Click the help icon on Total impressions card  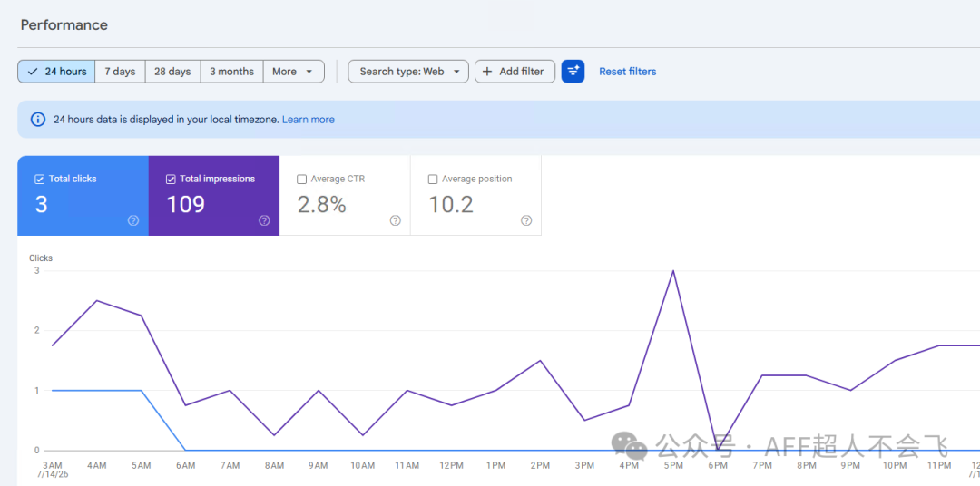click(264, 220)
